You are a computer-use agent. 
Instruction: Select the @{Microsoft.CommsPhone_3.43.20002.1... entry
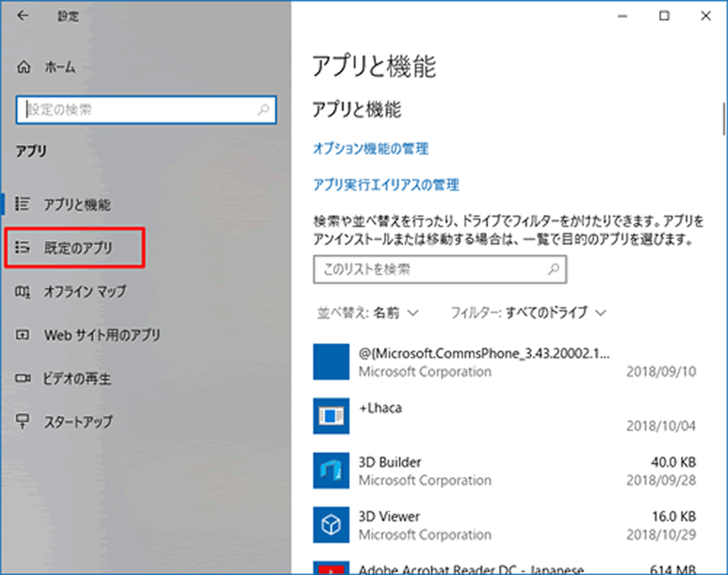(484, 354)
